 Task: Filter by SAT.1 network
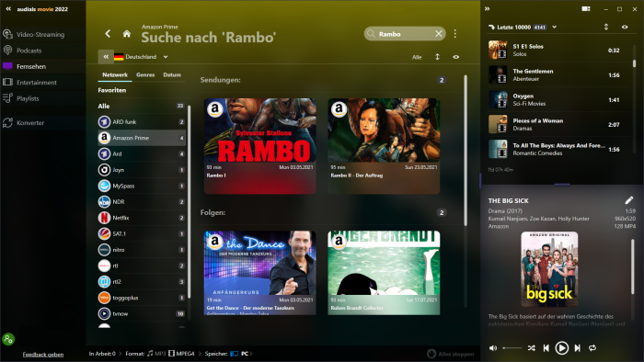pos(142,233)
